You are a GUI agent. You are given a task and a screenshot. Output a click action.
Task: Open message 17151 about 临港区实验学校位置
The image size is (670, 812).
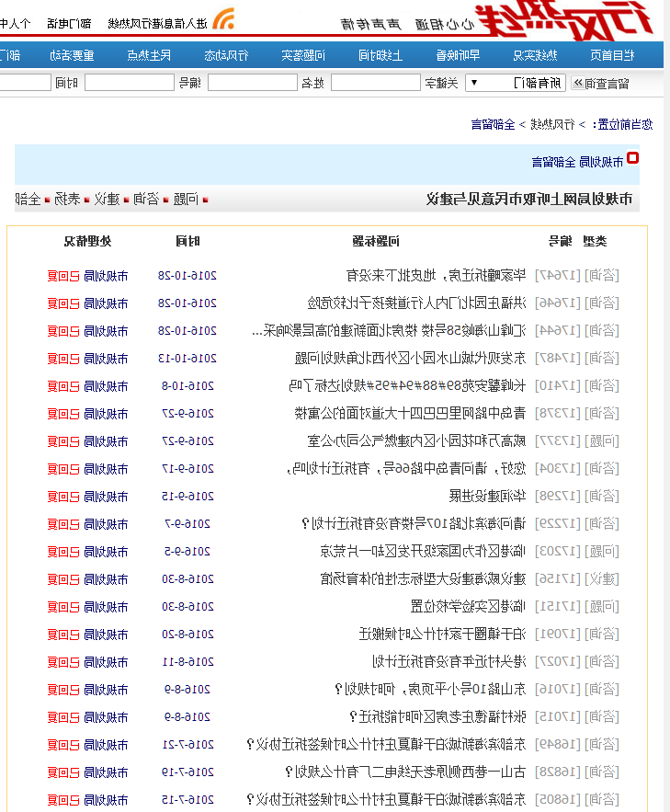point(468,606)
